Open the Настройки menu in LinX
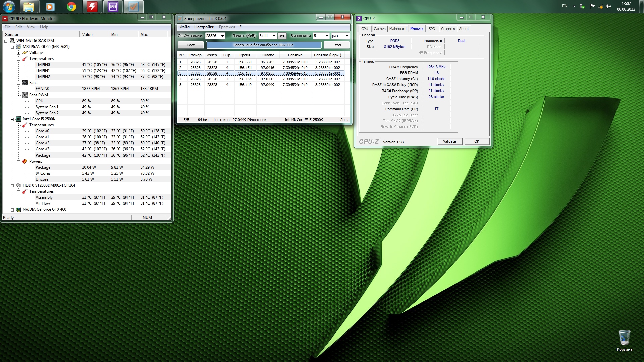 coord(204,27)
